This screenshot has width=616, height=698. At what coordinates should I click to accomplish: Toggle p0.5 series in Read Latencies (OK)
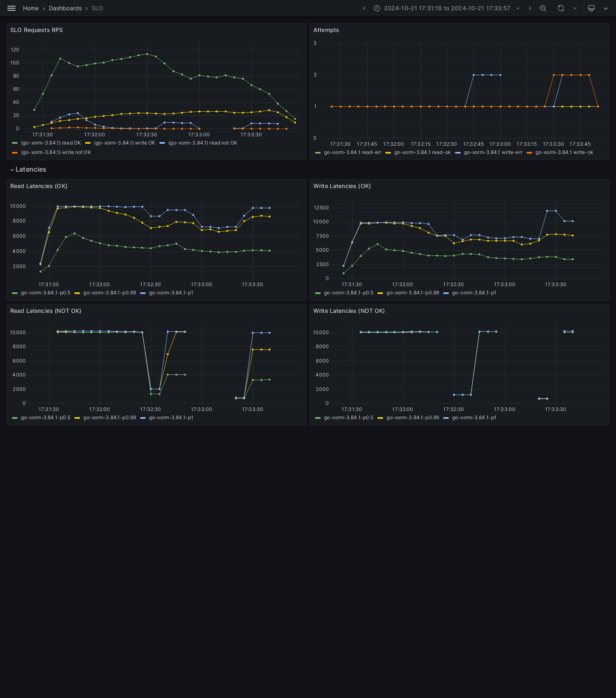click(x=46, y=293)
